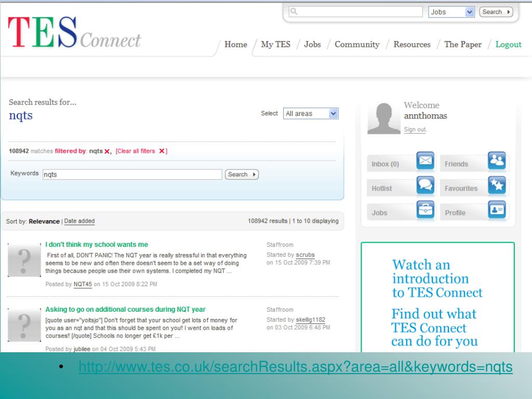The height and width of the screenshot is (399, 532).
Task: Open user NQT45 profile link
Action: pyautogui.click(x=83, y=284)
